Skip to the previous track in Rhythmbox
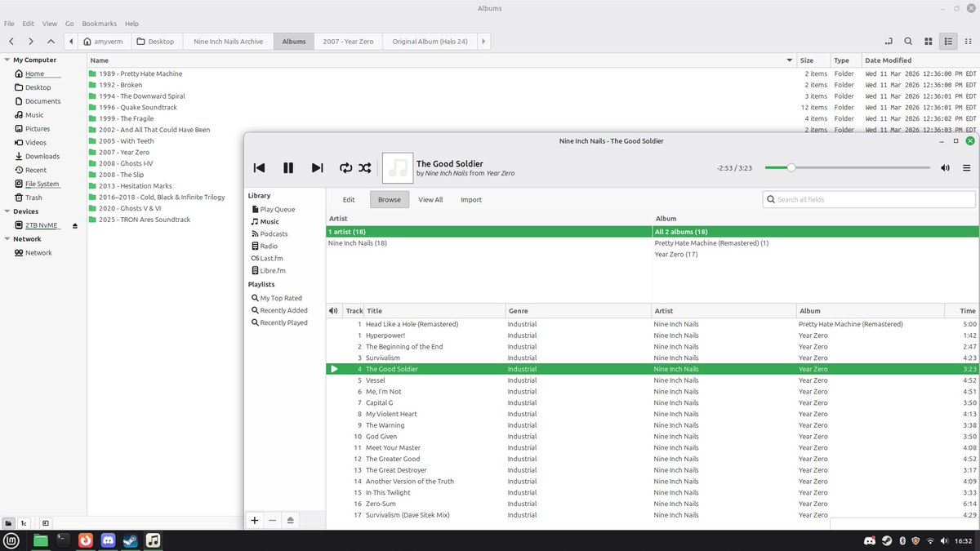 259,167
